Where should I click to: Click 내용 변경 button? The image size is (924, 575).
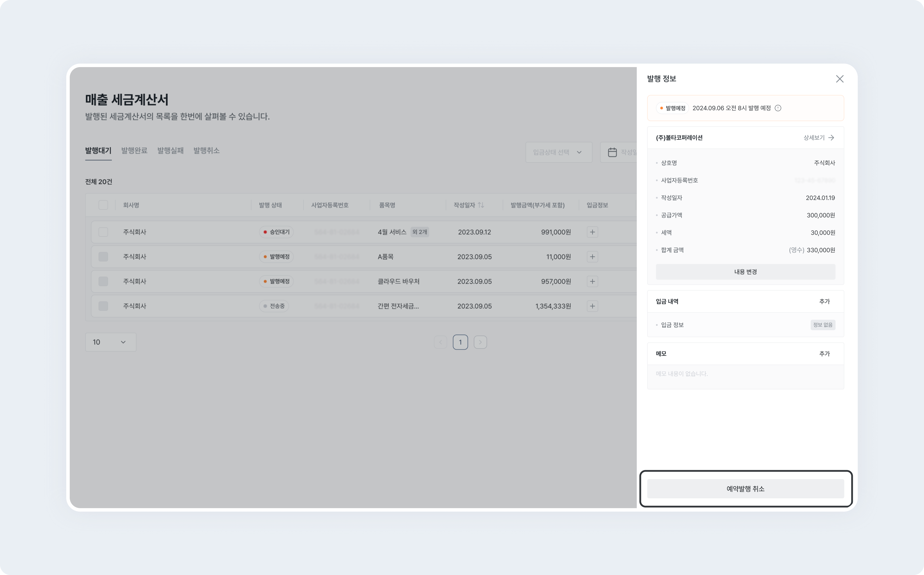tap(745, 272)
